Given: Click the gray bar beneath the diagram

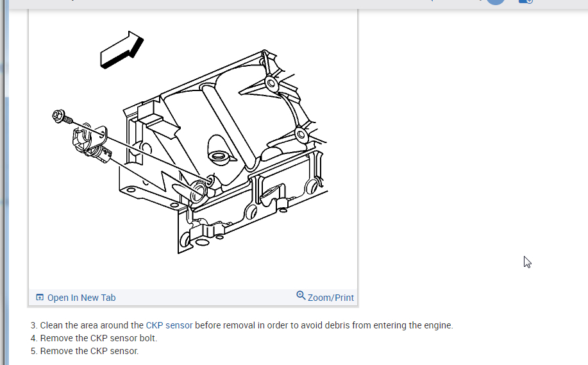Looking at the screenshot, I should [193, 298].
